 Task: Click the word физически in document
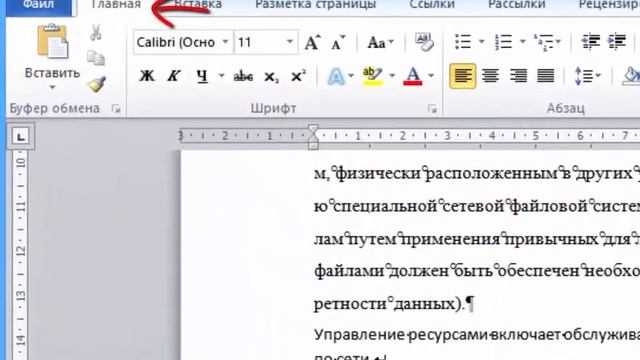click(377, 173)
